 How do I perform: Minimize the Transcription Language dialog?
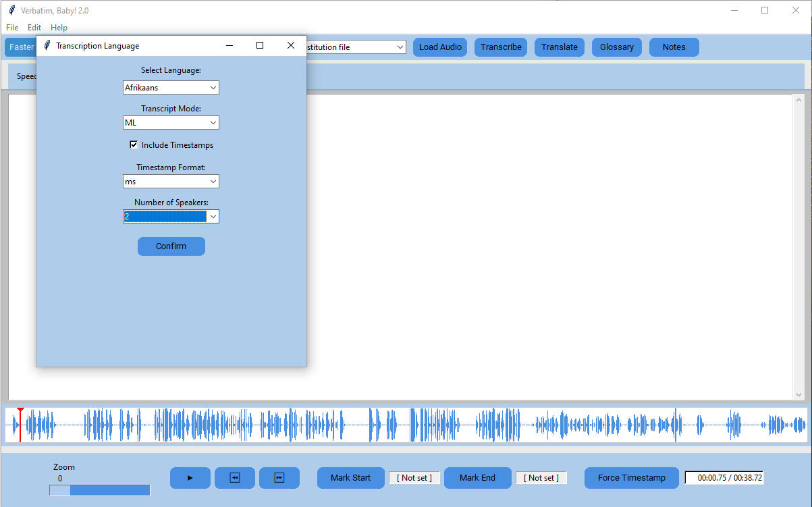pyautogui.click(x=229, y=46)
